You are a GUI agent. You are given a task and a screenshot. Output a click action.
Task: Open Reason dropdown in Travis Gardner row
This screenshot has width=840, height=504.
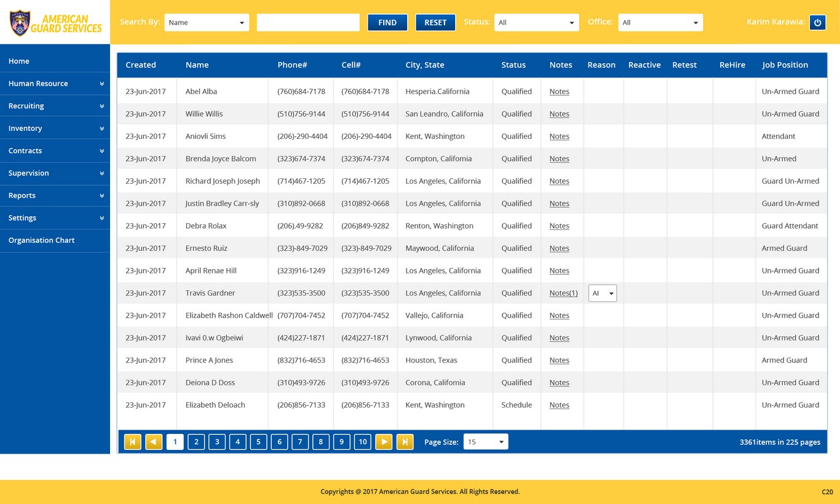(603, 293)
